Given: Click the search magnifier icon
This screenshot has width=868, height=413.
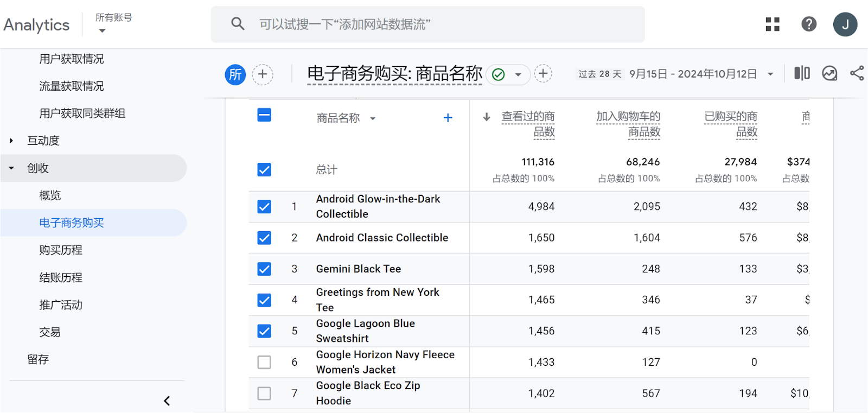Looking at the screenshot, I should point(238,23).
